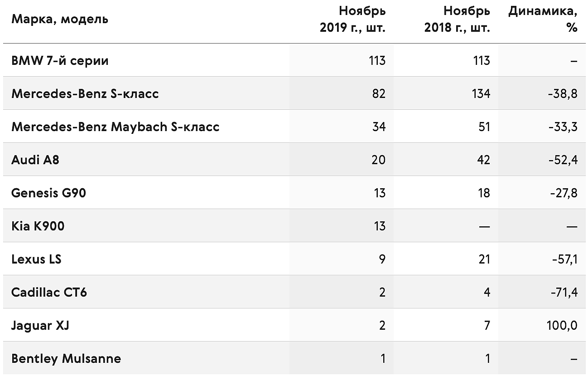Select the Audi A8 row label

pyautogui.click(x=35, y=160)
